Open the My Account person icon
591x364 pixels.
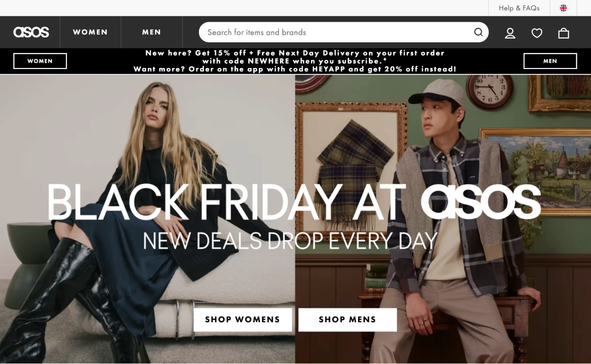click(510, 33)
